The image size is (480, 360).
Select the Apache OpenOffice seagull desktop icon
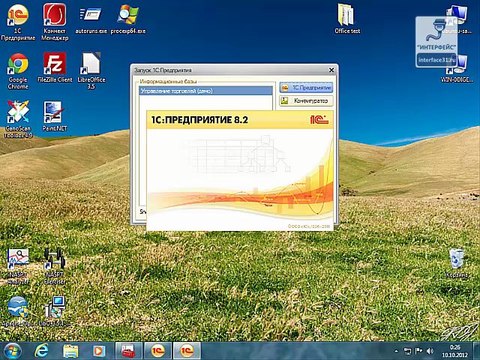pos(18,311)
